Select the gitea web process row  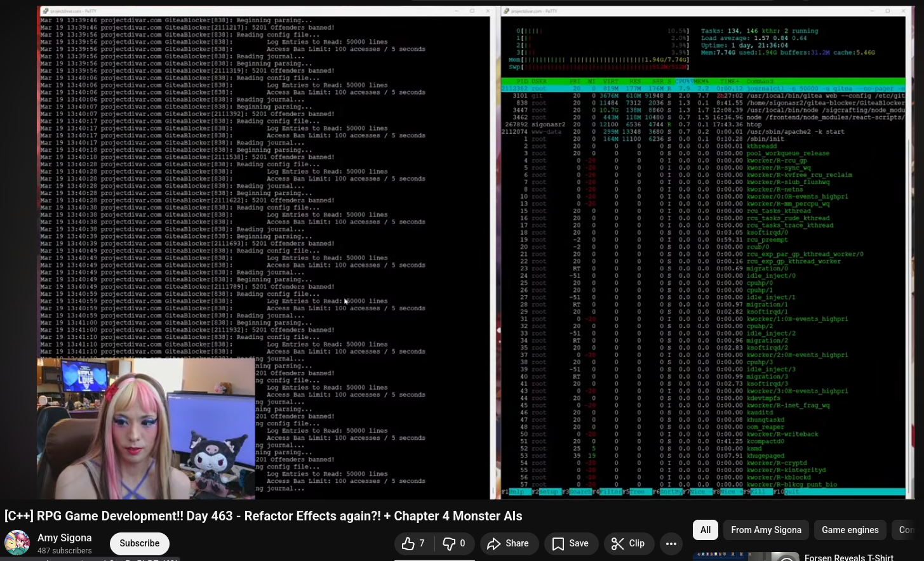tap(703, 96)
